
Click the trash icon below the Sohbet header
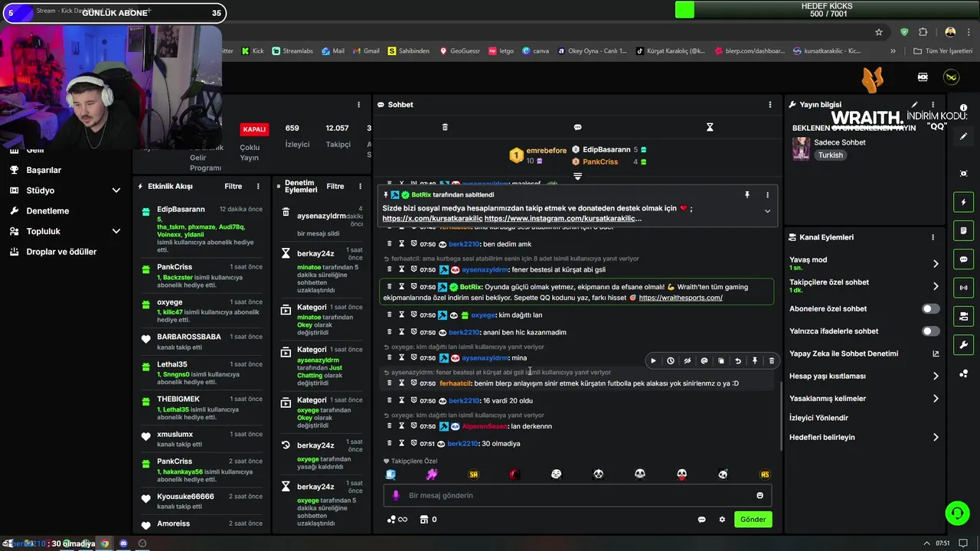pos(445,127)
